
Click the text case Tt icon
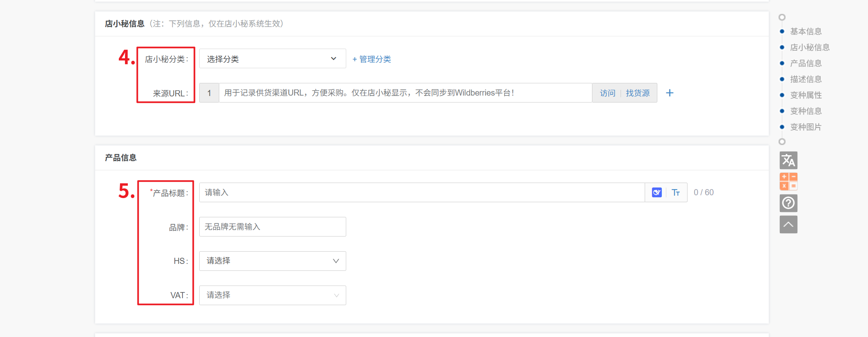(x=676, y=192)
